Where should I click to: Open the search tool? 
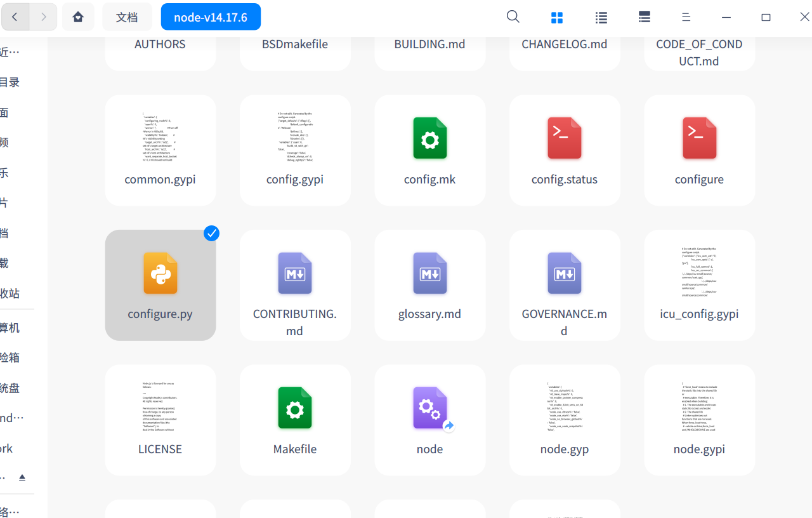pyautogui.click(x=513, y=17)
